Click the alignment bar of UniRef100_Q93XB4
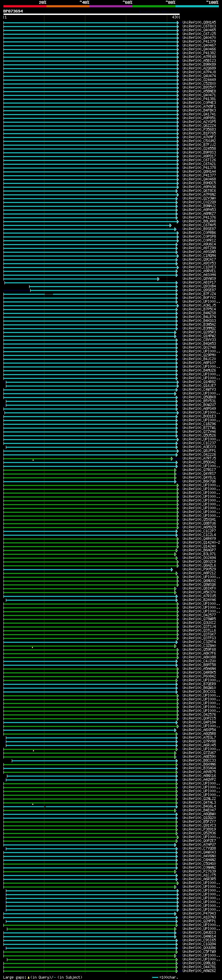This screenshot has height=980, width=222. (x=103, y=286)
